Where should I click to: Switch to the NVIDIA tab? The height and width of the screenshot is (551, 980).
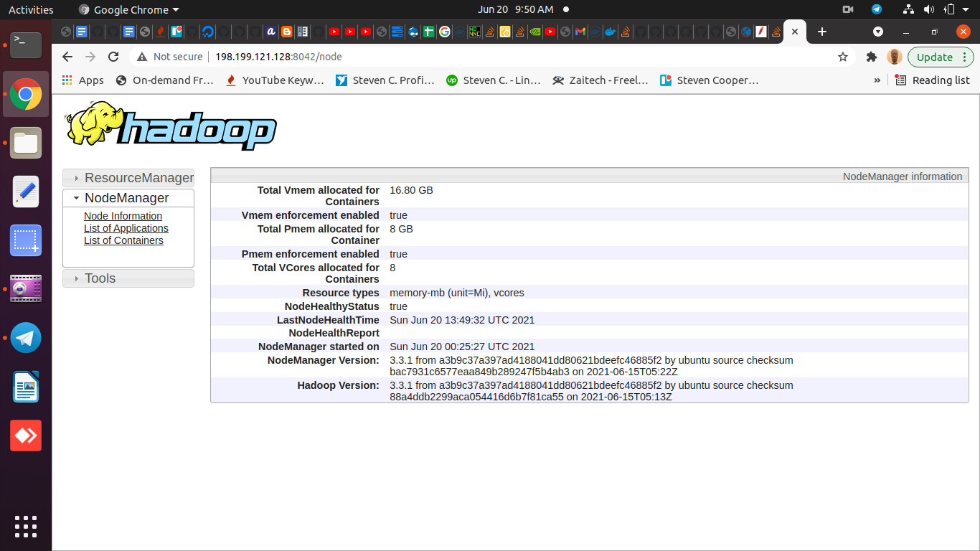(534, 32)
